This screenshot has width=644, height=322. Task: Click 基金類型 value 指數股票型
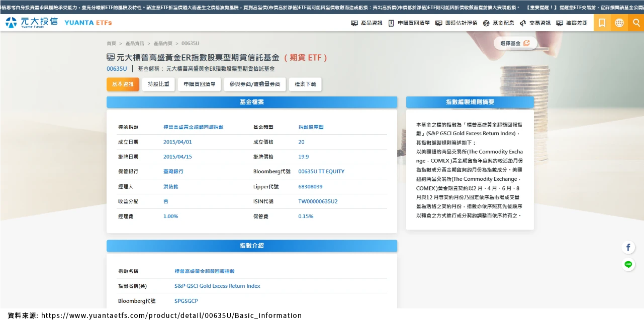point(311,128)
